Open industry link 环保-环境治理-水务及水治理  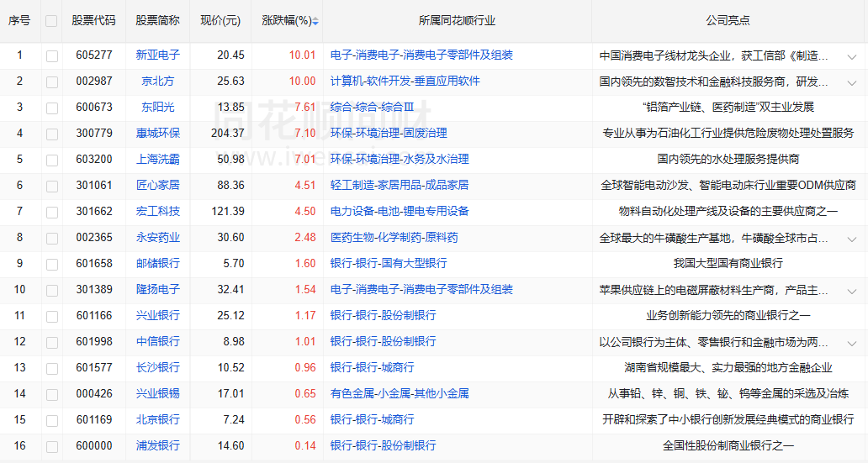pyautogui.click(x=400, y=159)
